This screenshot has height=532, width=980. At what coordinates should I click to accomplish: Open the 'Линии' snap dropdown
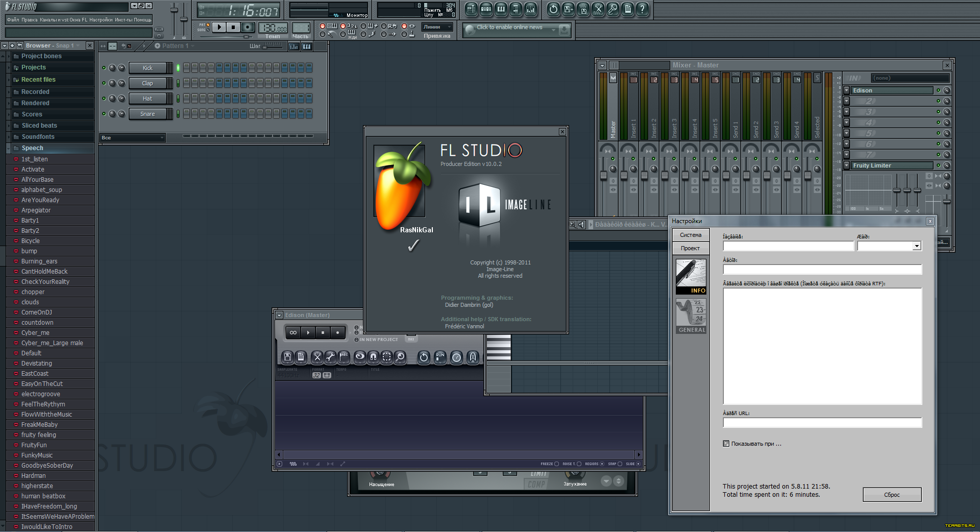(x=437, y=27)
